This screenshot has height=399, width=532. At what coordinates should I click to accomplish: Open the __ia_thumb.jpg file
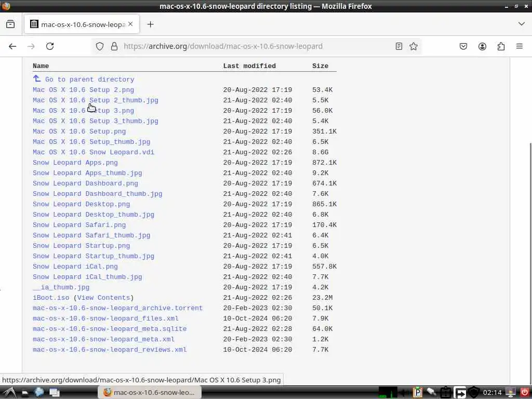click(61, 287)
